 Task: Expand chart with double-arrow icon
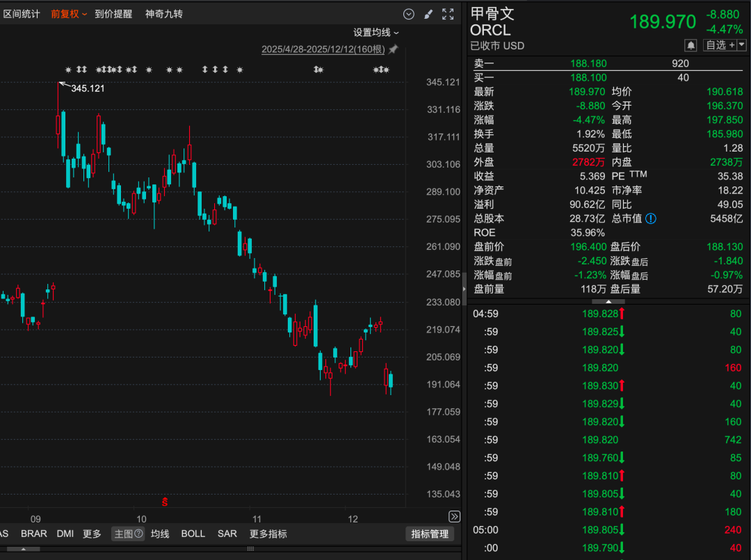pos(454,516)
